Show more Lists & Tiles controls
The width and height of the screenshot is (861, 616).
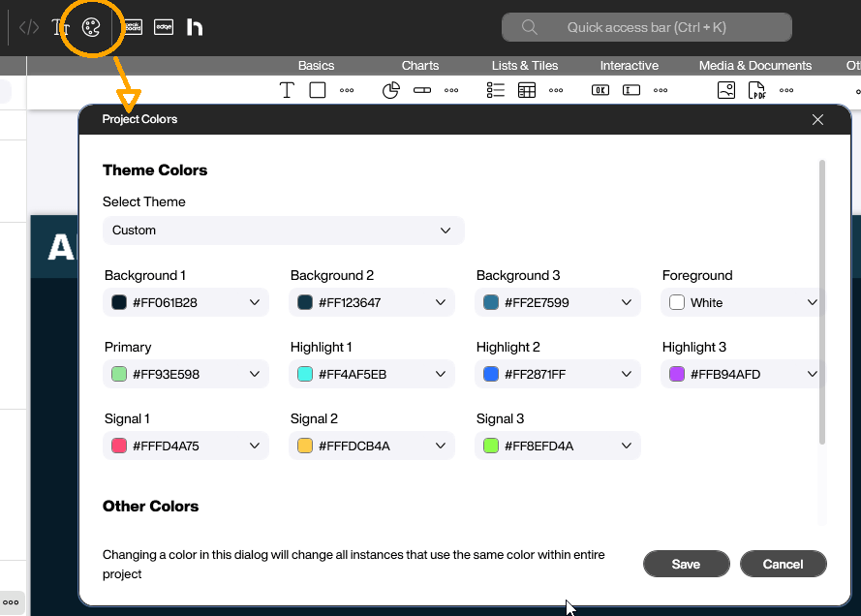click(556, 91)
